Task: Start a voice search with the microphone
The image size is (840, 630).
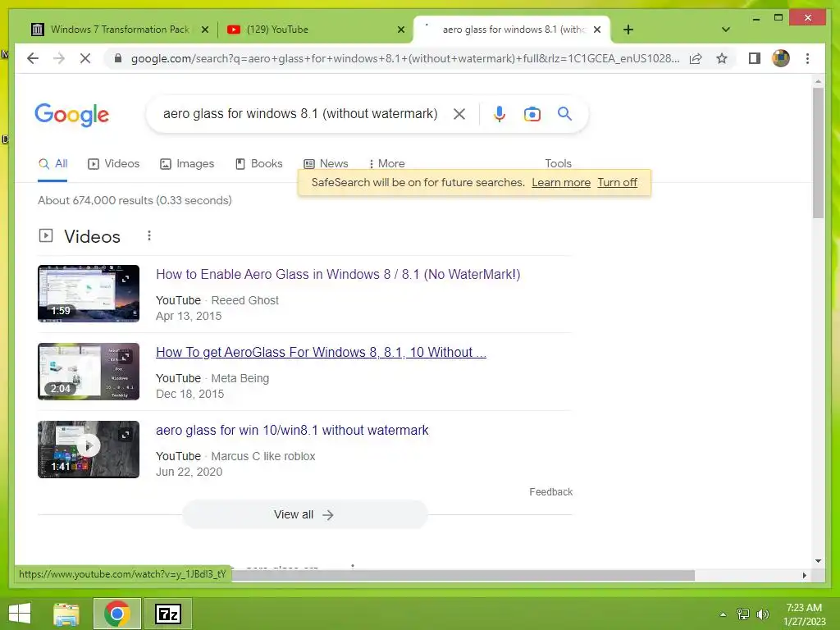Action: (x=500, y=113)
